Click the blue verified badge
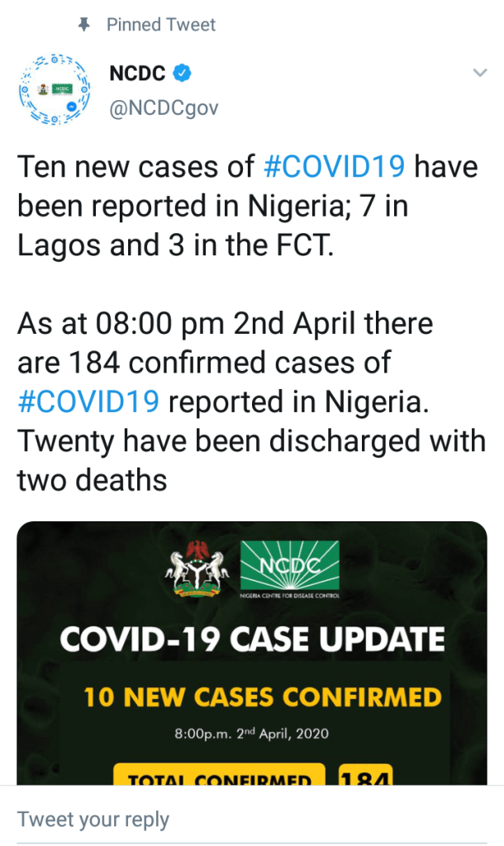This screenshot has width=504, height=846. tap(183, 74)
